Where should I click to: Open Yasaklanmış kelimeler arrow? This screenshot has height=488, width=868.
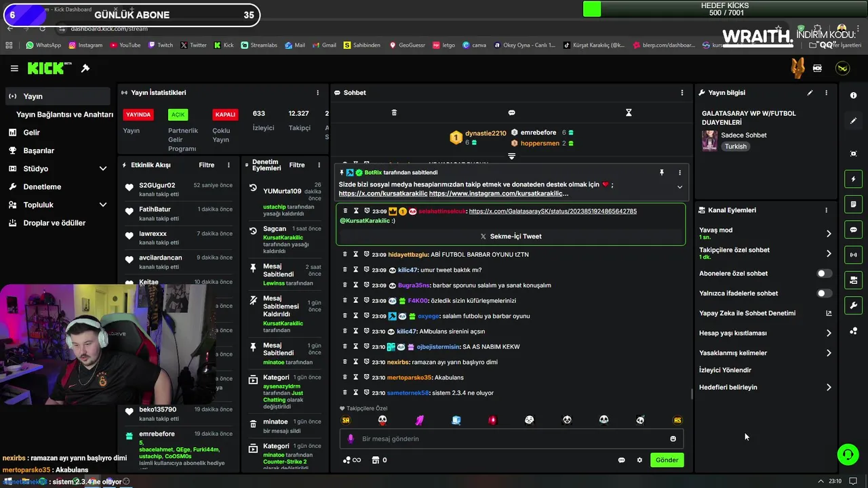[829, 353]
